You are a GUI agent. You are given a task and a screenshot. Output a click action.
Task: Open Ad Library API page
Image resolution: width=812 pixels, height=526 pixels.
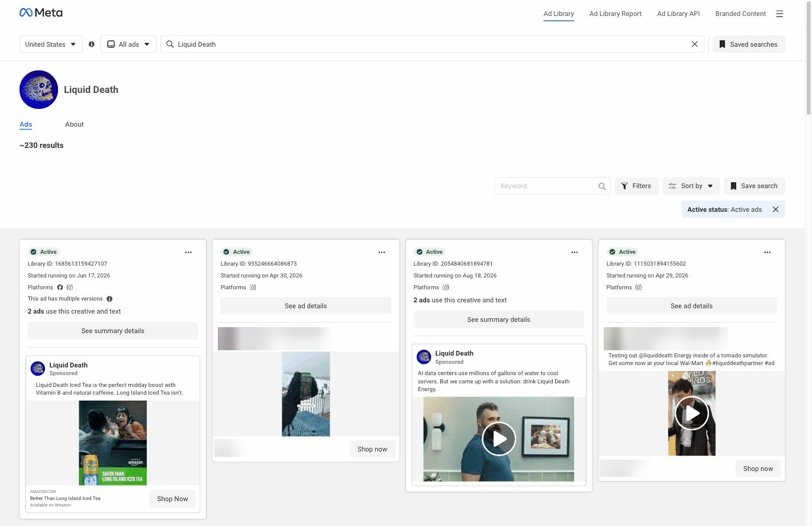pos(678,14)
